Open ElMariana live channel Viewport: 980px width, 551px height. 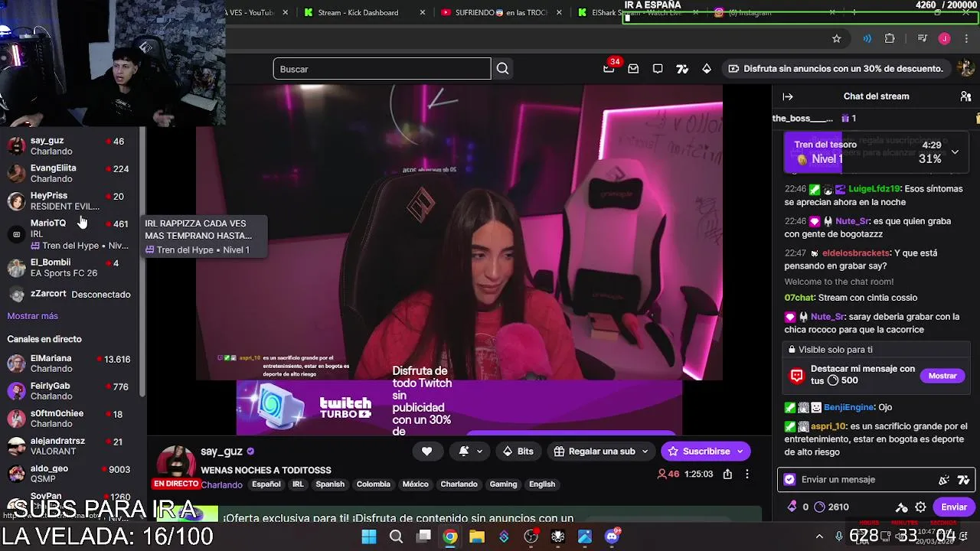click(70, 364)
